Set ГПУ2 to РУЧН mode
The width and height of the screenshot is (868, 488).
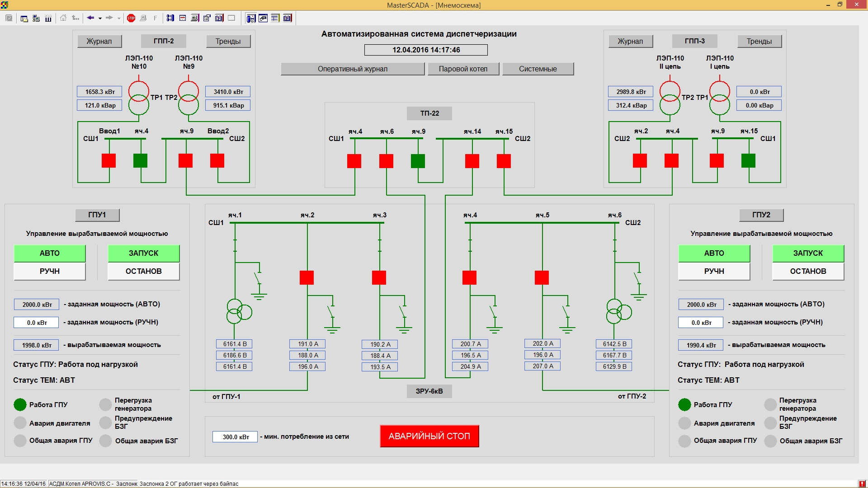[714, 272]
